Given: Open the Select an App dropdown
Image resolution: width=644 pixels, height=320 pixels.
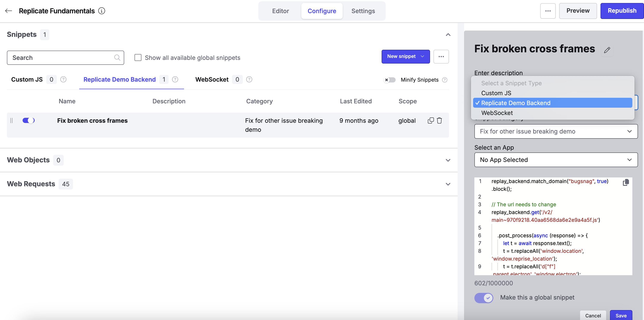Looking at the screenshot, I should tap(556, 160).
